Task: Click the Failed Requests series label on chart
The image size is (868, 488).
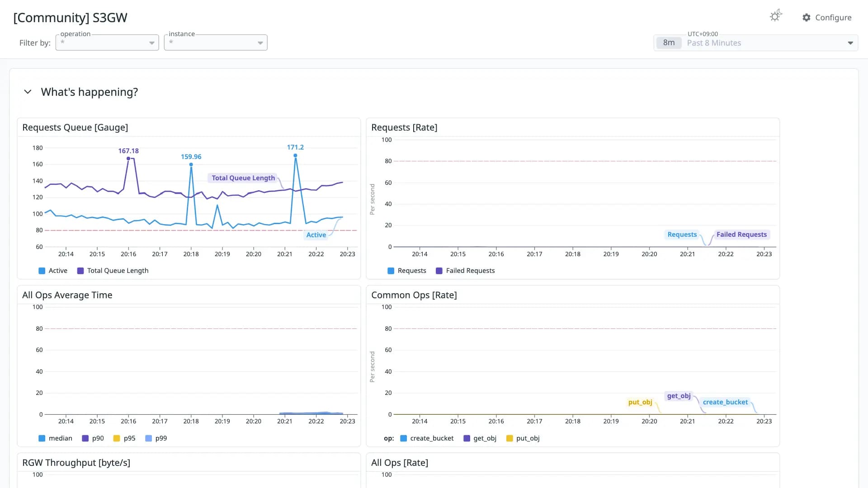Action: coord(741,235)
